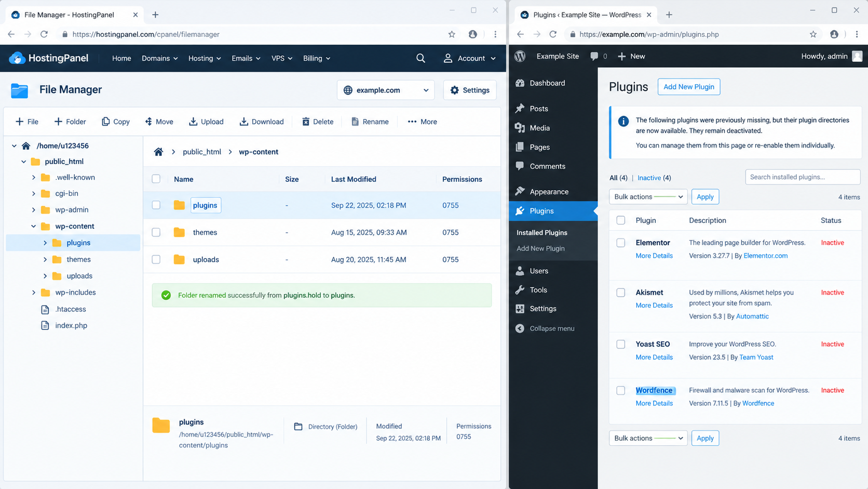Click the Copy toolbar icon

tap(105, 122)
